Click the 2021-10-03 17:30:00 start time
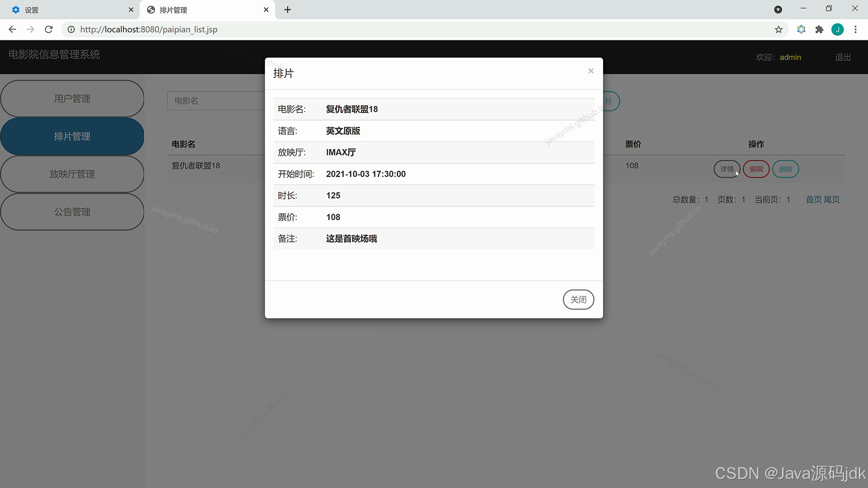Image resolution: width=868 pixels, height=488 pixels. tap(366, 174)
